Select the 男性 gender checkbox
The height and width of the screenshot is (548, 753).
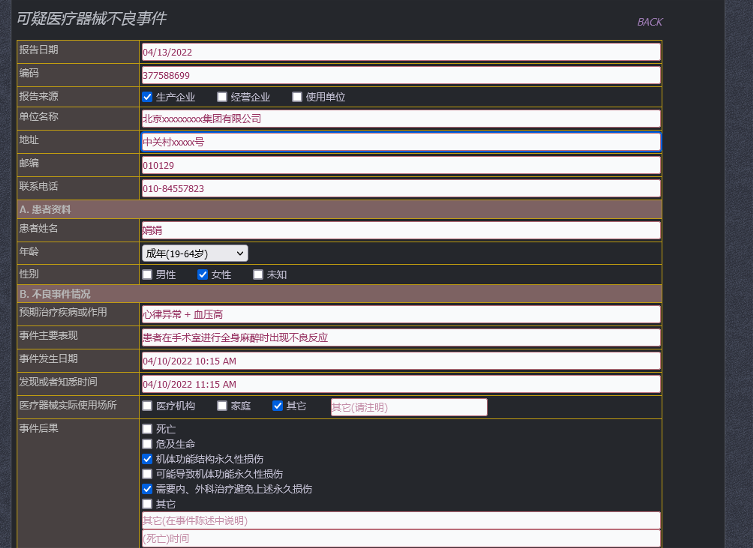(x=147, y=274)
